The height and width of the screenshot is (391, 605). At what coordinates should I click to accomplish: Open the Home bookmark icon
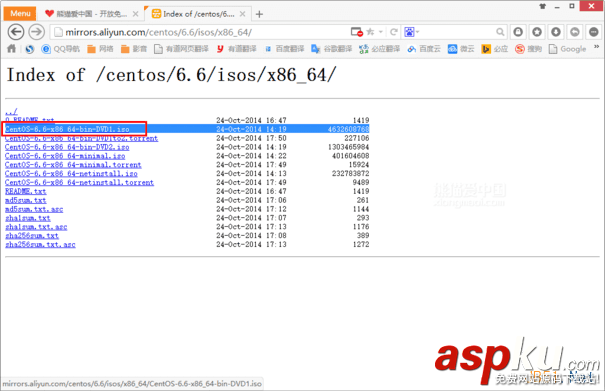pos(12,49)
